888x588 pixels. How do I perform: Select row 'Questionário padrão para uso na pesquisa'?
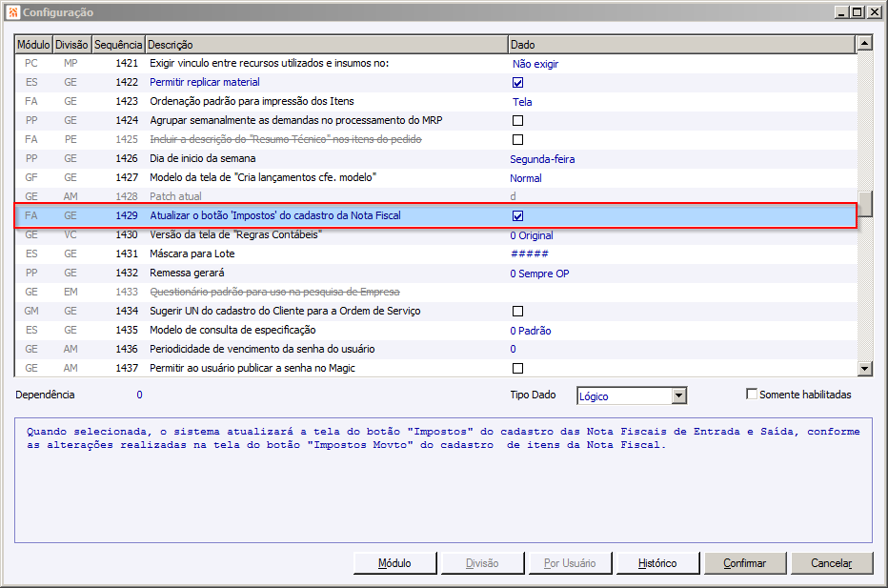pos(274,292)
